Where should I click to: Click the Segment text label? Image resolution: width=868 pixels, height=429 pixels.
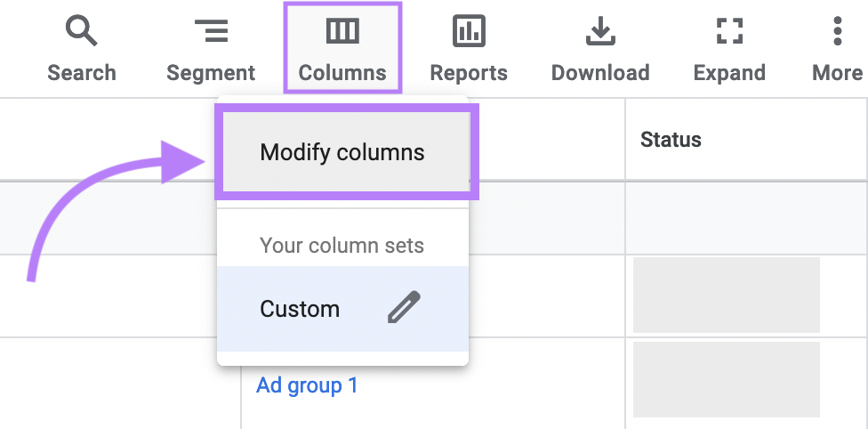[211, 73]
